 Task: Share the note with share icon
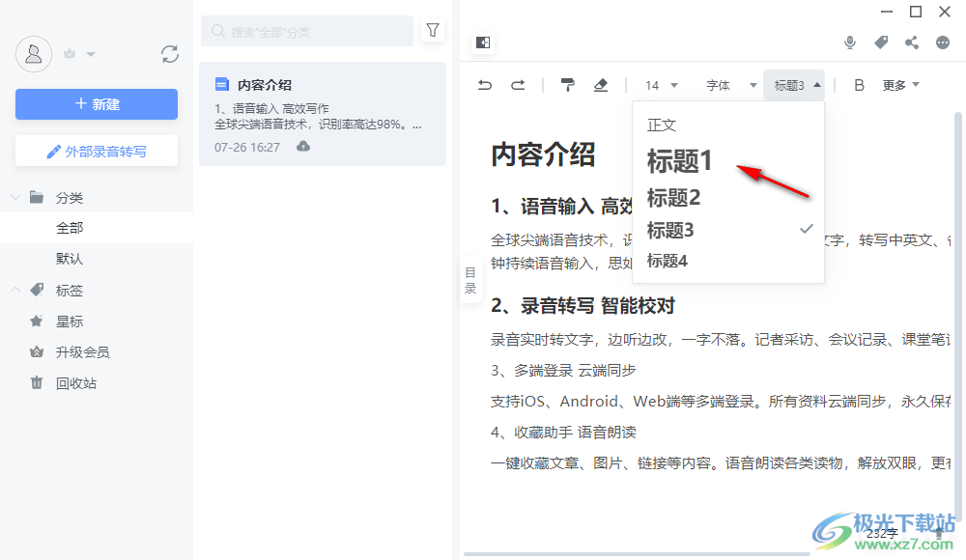[912, 42]
